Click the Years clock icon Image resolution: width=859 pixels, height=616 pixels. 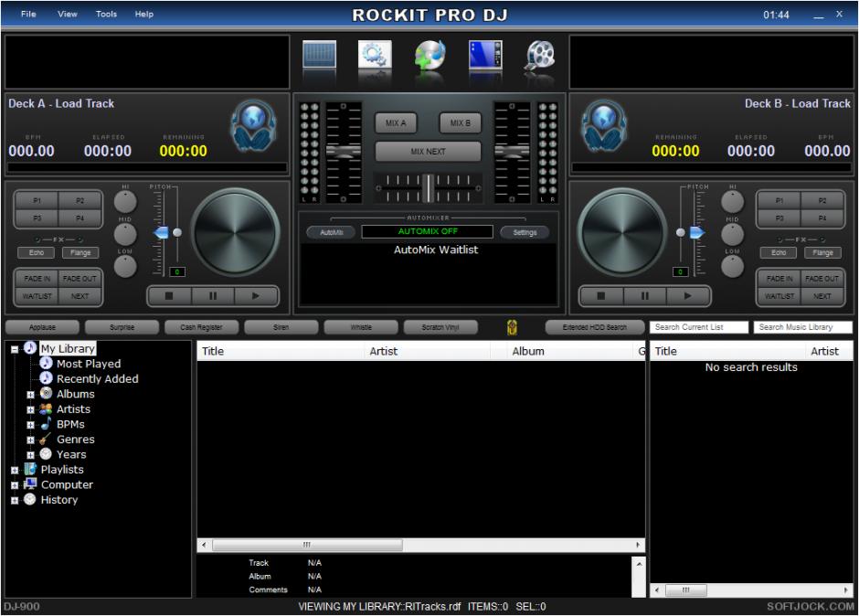tap(46, 454)
